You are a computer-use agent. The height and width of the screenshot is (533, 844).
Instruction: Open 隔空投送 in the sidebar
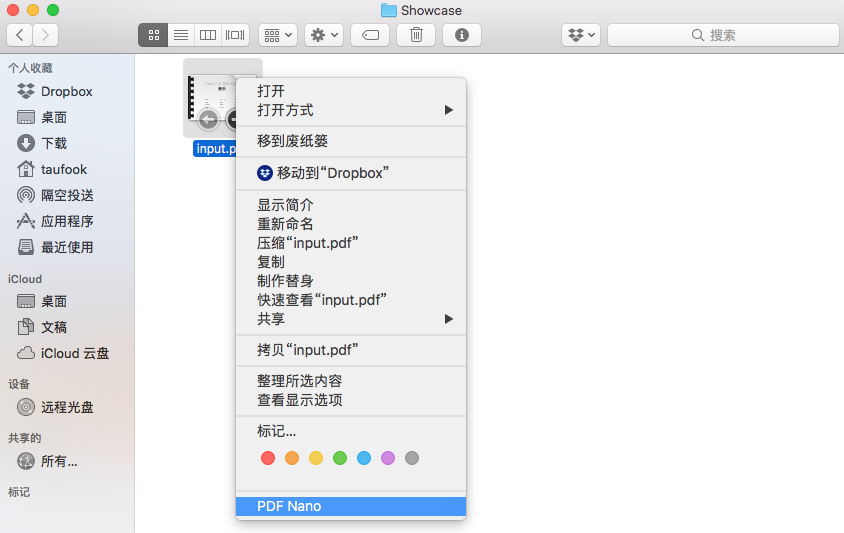67,195
